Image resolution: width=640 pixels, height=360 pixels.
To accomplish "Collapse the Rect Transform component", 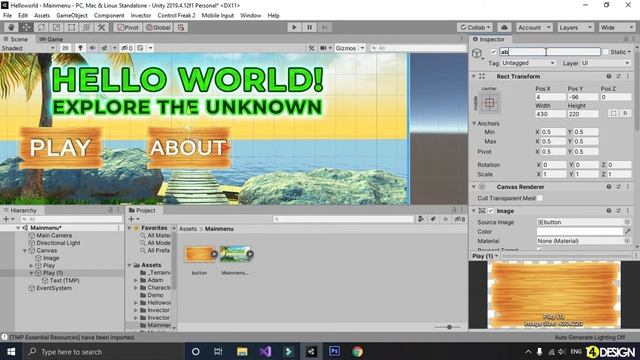I will click(474, 76).
